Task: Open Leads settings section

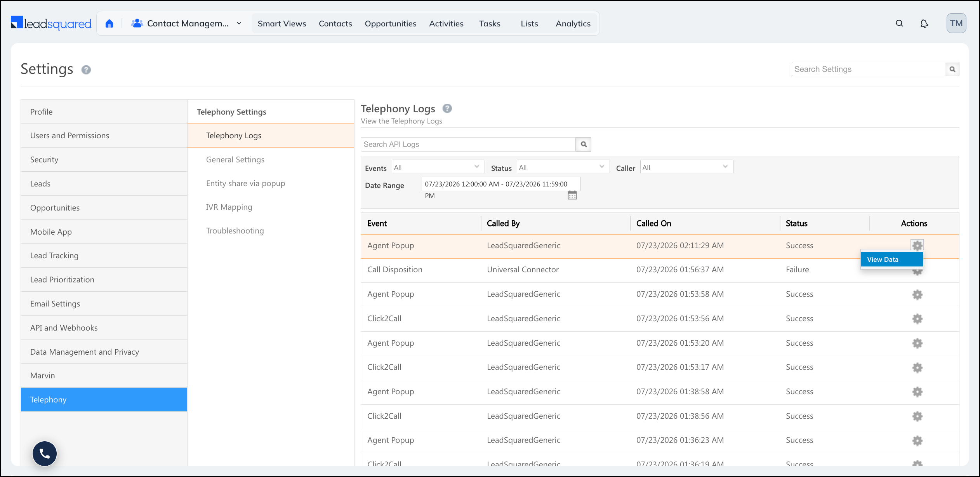Action: click(x=104, y=184)
